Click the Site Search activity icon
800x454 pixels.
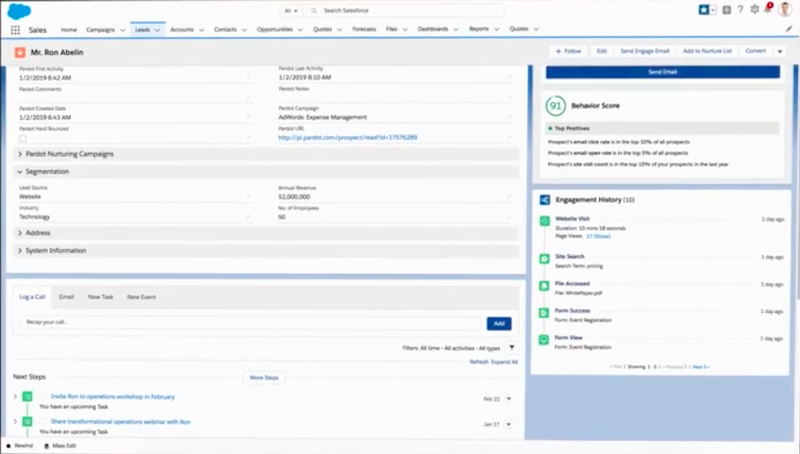544,259
